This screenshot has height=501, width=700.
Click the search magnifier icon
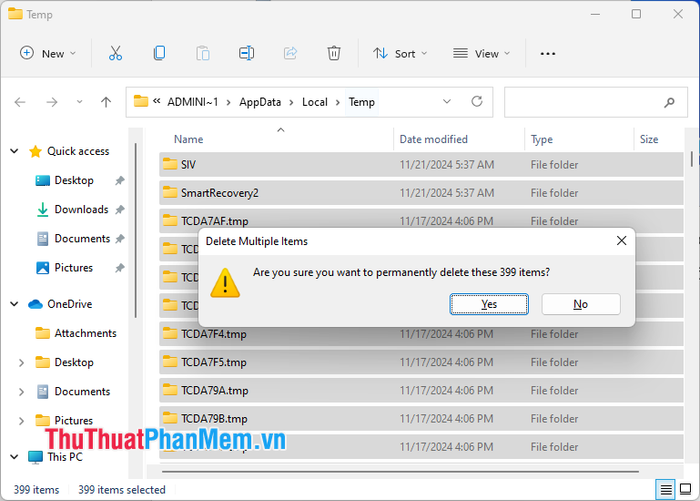tap(669, 102)
